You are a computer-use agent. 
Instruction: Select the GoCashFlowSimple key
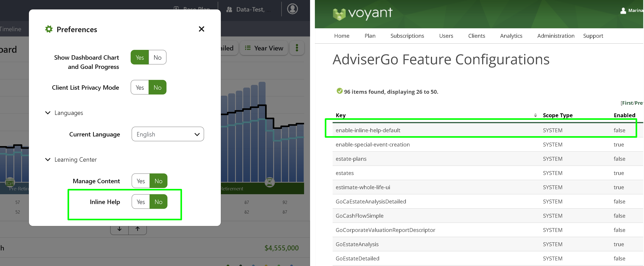pos(360,216)
